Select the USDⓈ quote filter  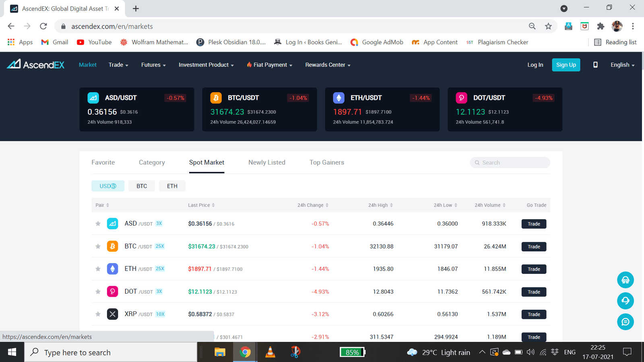tap(108, 186)
